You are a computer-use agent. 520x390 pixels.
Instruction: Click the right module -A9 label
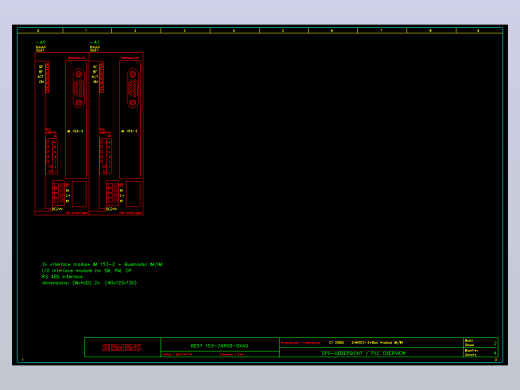pos(95,43)
